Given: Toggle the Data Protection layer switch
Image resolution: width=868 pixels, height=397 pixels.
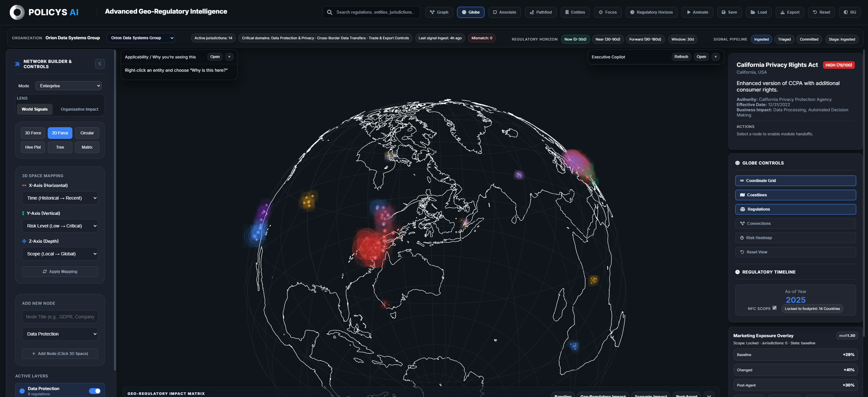Looking at the screenshot, I should point(94,391).
